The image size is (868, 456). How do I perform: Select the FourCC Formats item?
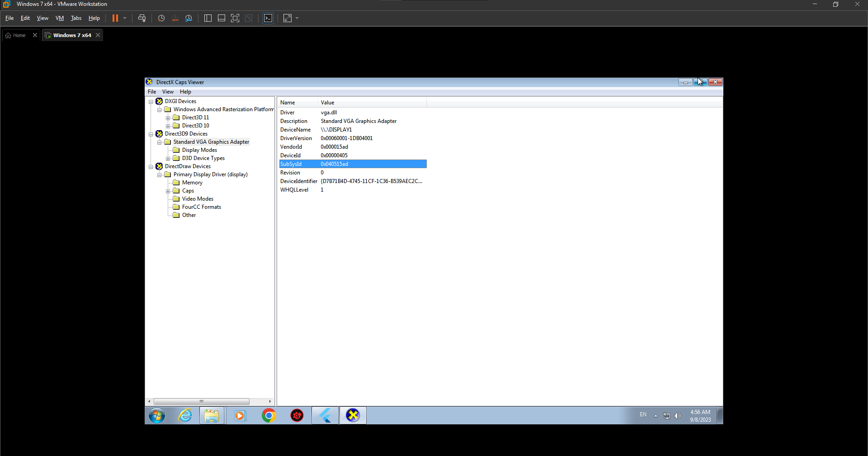201,207
